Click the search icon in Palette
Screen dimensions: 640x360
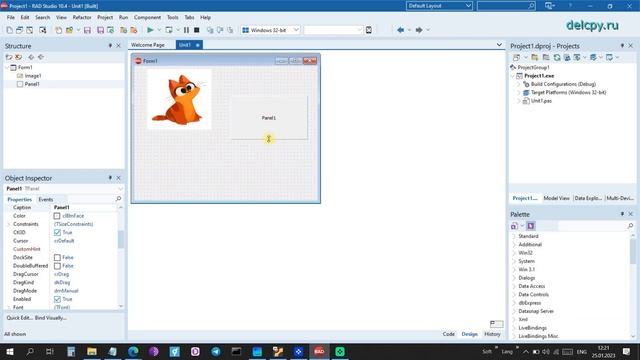click(x=630, y=226)
